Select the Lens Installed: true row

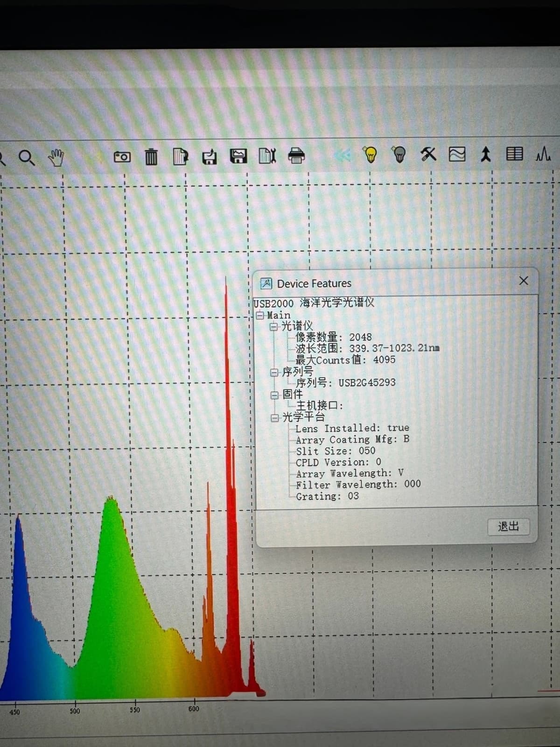(x=352, y=428)
